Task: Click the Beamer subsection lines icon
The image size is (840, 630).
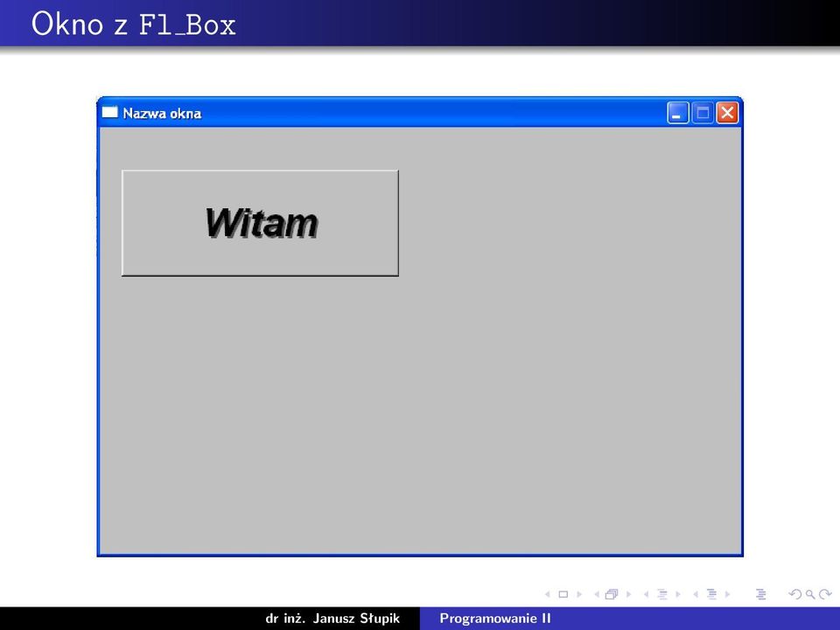Action: click(662, 594)
